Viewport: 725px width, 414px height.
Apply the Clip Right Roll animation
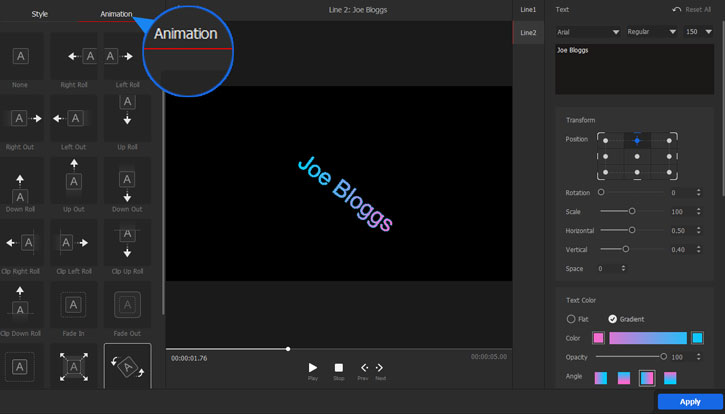click(x=22, y=243)
